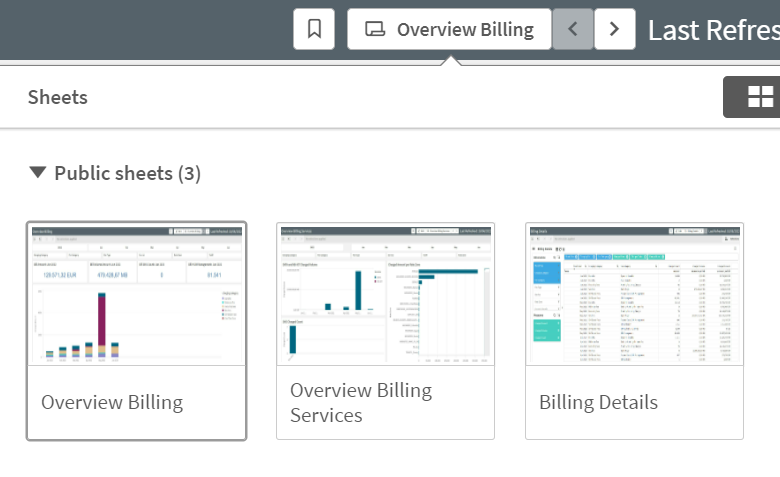Click the sheet icon beside Overview Billing
This screenshot has height=477, width=780.
point(374,29)
